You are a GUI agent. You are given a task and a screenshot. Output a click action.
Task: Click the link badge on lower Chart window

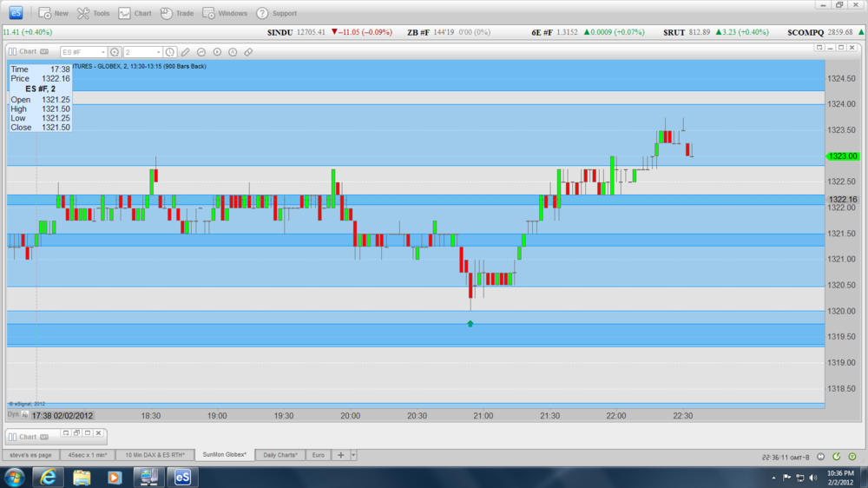pos(44,437)
